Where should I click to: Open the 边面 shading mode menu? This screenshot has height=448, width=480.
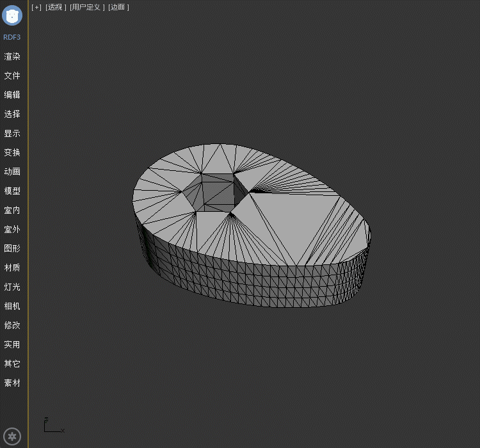pyautogui.click(x=118, y=7)
